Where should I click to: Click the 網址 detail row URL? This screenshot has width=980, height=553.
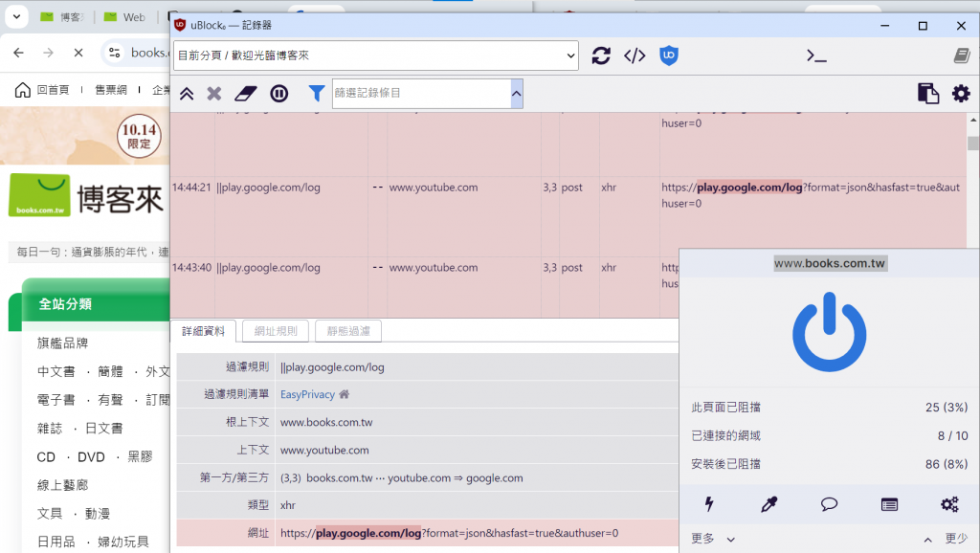click(x=449, y=533)
